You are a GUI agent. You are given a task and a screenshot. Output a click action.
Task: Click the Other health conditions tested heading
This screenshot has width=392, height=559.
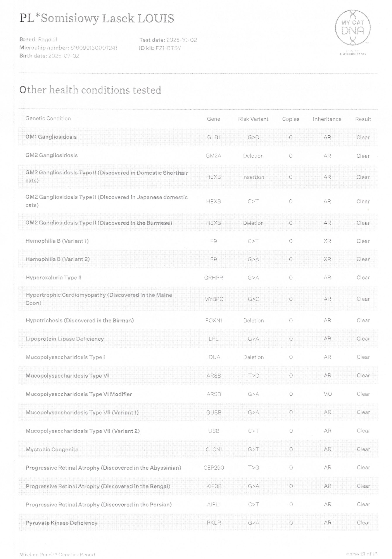coord(90,90)
